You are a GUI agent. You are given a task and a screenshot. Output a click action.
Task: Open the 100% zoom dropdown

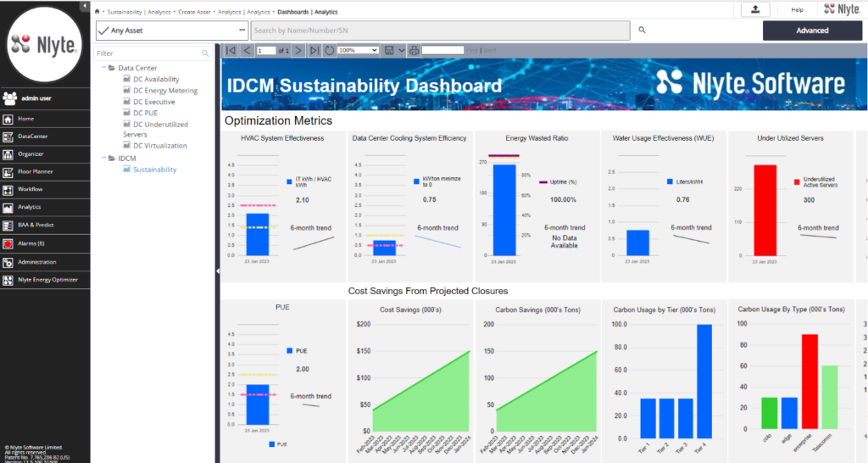point(359,50)
